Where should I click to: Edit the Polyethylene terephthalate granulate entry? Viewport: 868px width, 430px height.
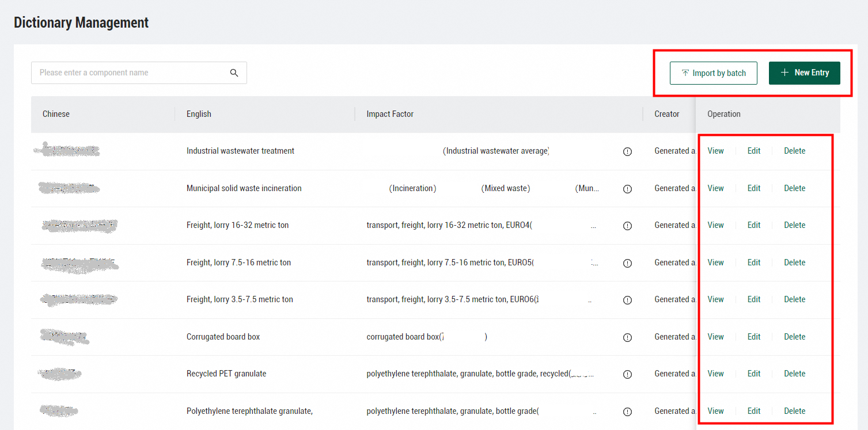click(x=754, y=411)
